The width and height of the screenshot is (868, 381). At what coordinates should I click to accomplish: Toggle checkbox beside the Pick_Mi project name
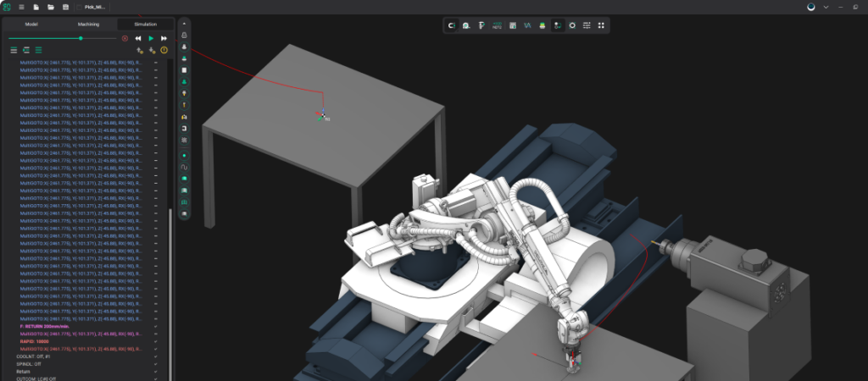80,7
